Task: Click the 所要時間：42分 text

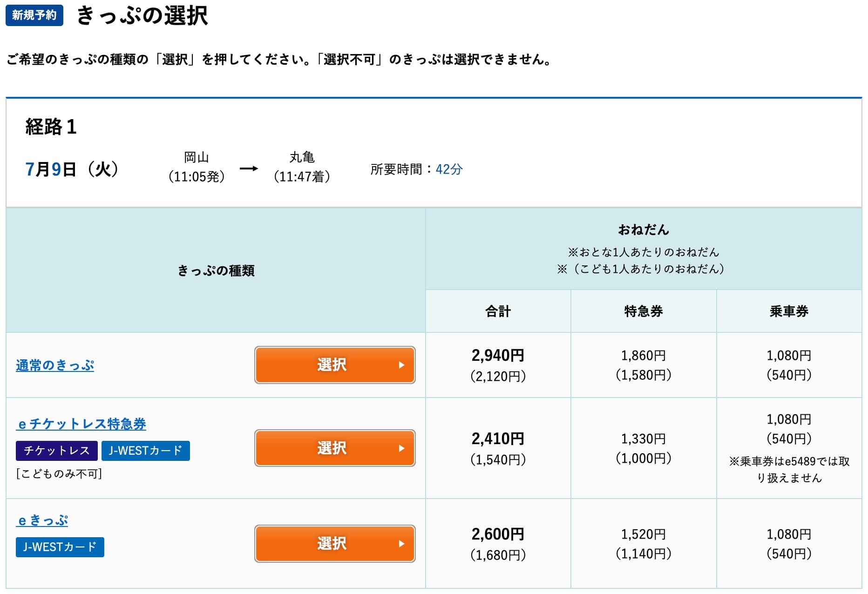Action: [417, 169]
